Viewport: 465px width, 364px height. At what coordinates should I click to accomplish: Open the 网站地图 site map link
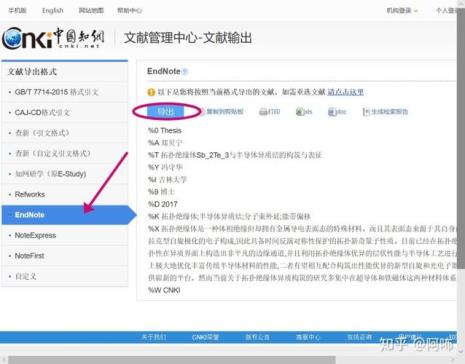91,11
